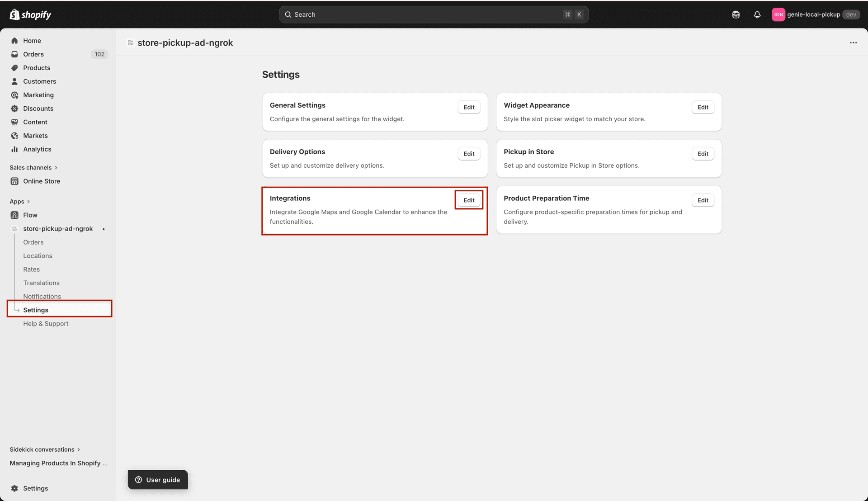868x501 pixels.
Task: Open the Settings gear at bottom
Action: pos(15,488)
